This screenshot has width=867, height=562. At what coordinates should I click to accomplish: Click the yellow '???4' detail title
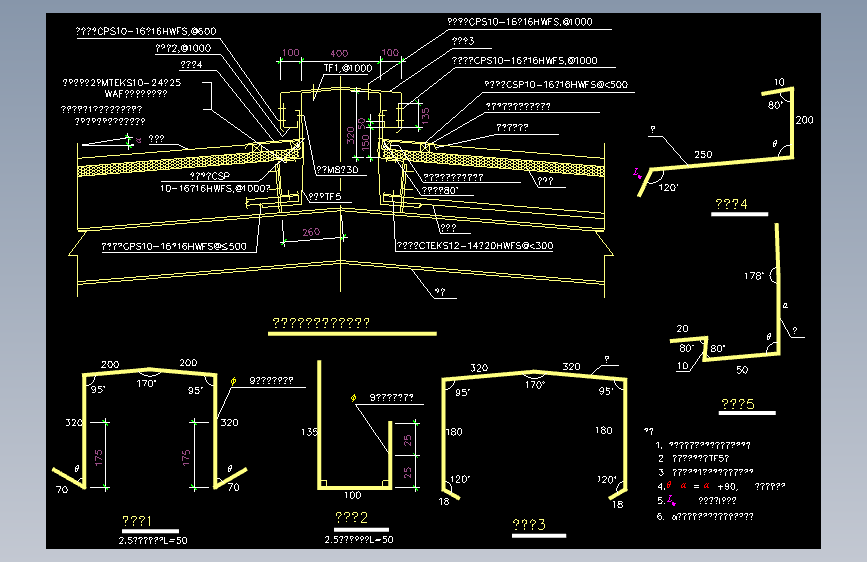coord(731,204)
